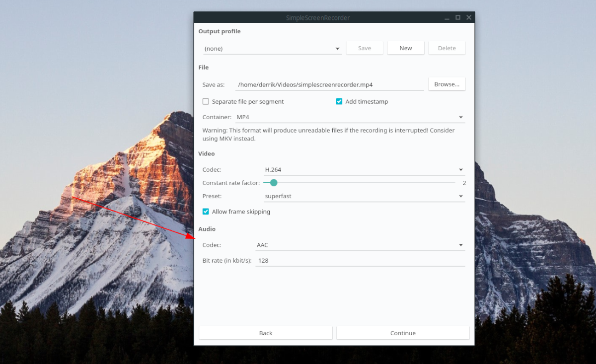Open the Container MP4 dropdown
This screenshot has width=596, height=364.
pyautogui.click(x=350, y=117)
